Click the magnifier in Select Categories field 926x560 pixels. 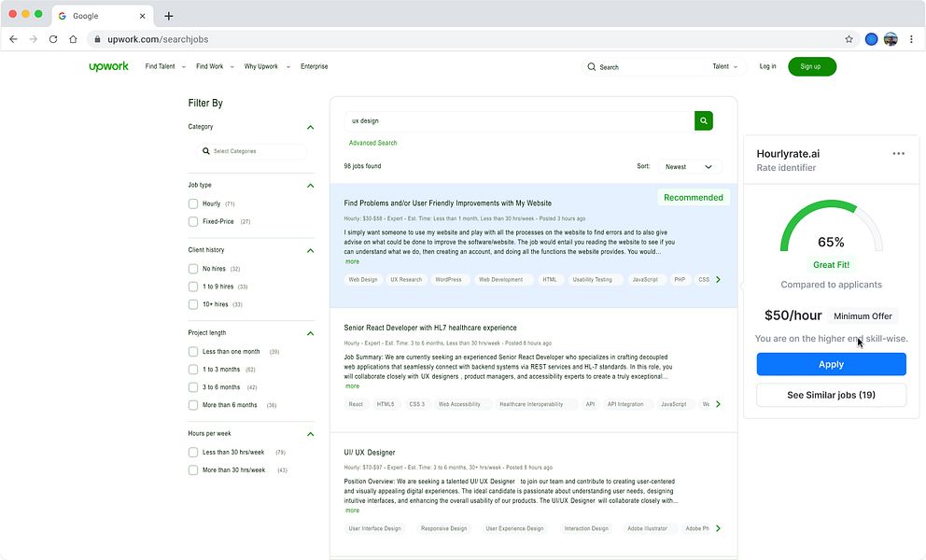tap(206, 151)
